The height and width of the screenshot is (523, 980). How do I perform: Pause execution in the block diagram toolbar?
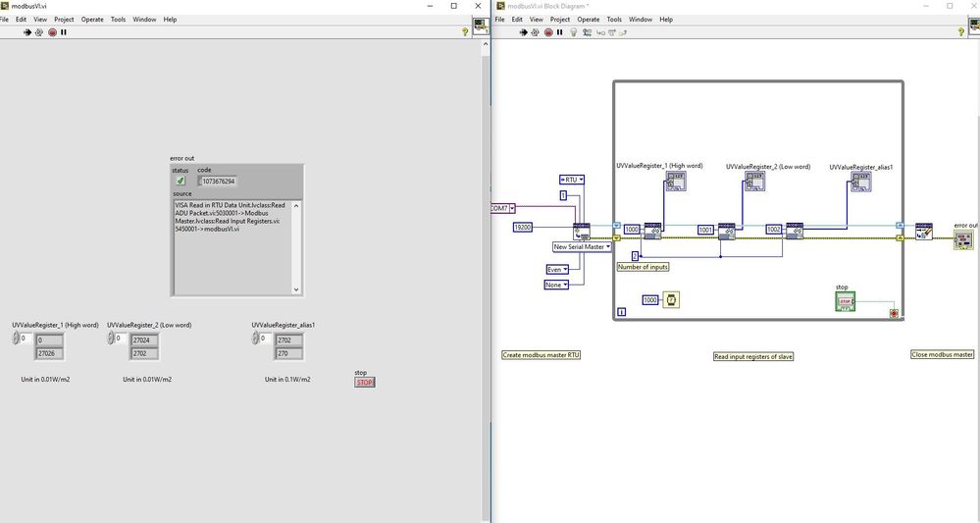560,32
